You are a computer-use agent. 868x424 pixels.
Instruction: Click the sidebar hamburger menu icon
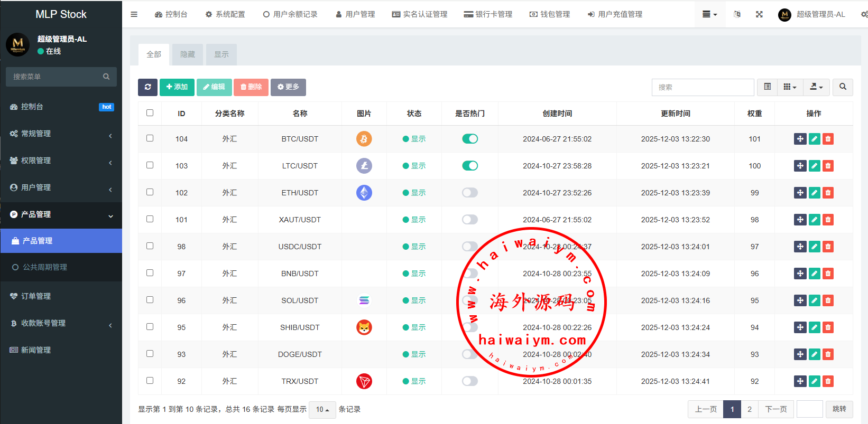[x=134, y=14]
